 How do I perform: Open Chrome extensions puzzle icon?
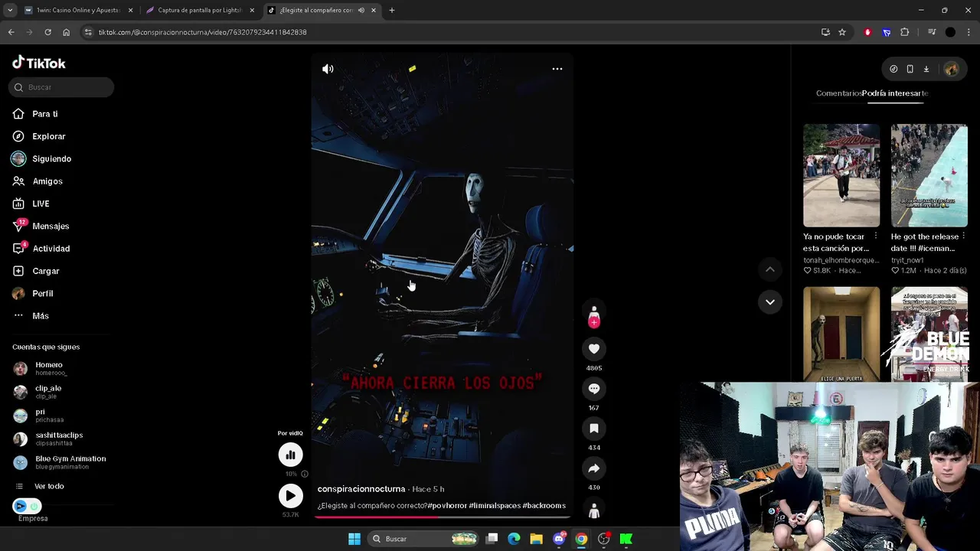pyautogui.click(x=905, y=32)
